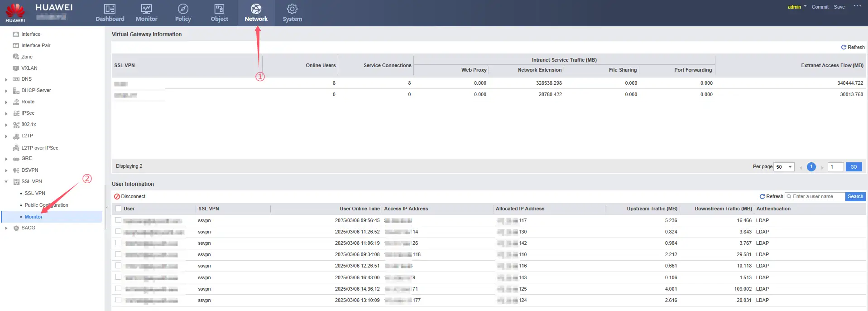Expand the IPSec tree node
Screen dimensions: 868x311
[6, 113]
